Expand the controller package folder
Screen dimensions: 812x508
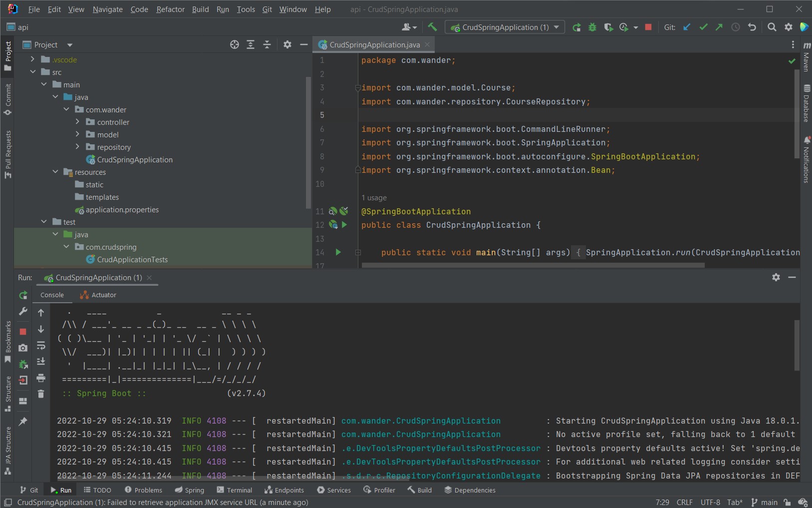tap(77, 122)
